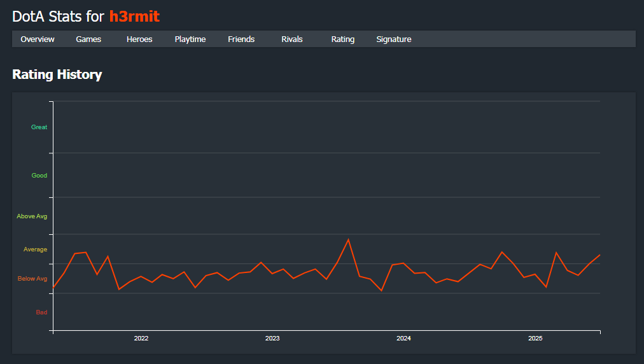Open the Signature tab

(394, 39)
